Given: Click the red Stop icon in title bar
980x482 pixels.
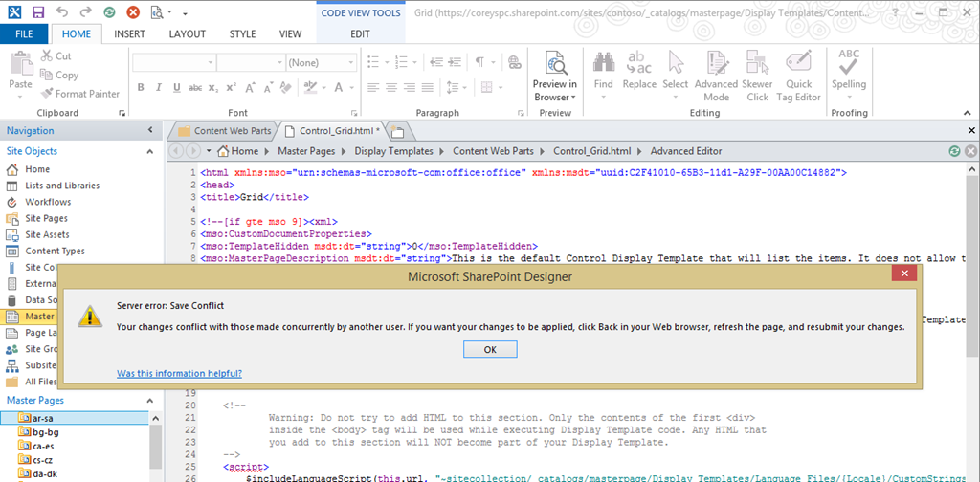Looking at the screenshot, I should click(x=133, y=11).
